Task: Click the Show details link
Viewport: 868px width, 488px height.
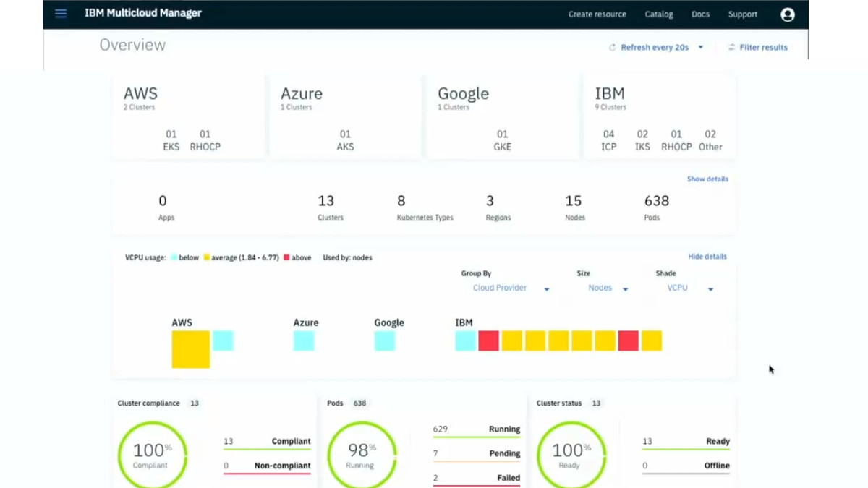Action: 707,179
